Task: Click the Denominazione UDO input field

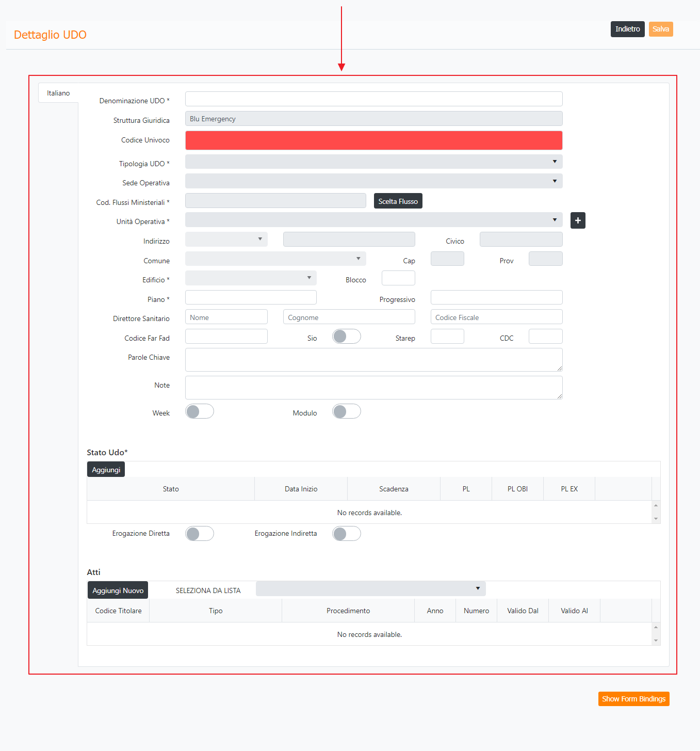Action: [373, 99]
